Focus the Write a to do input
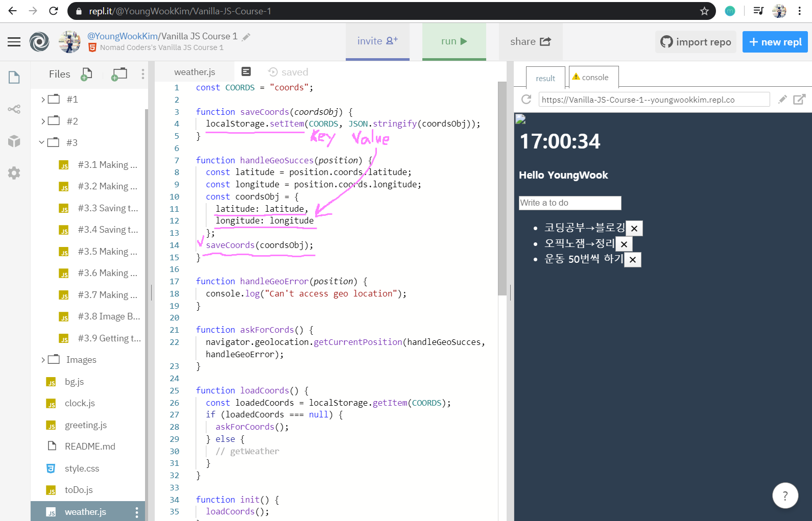The height and width of the screenshot is (521, 812). click(570, 203)
